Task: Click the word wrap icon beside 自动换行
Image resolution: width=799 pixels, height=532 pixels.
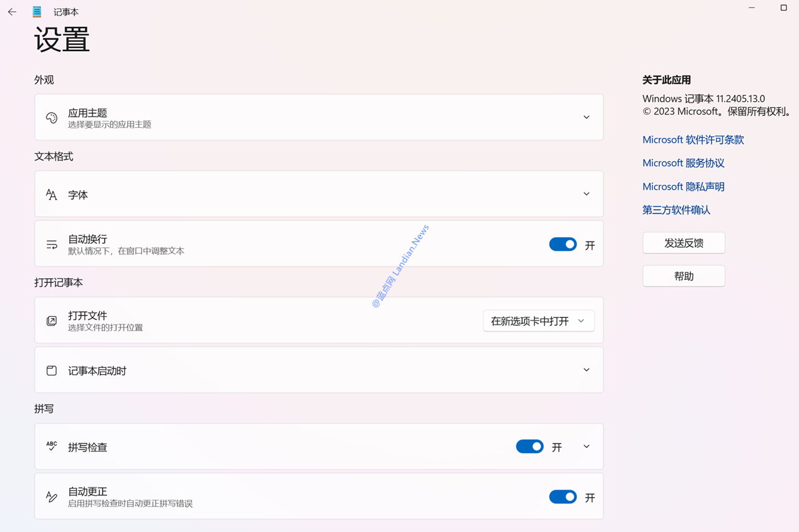Action: 52,244
